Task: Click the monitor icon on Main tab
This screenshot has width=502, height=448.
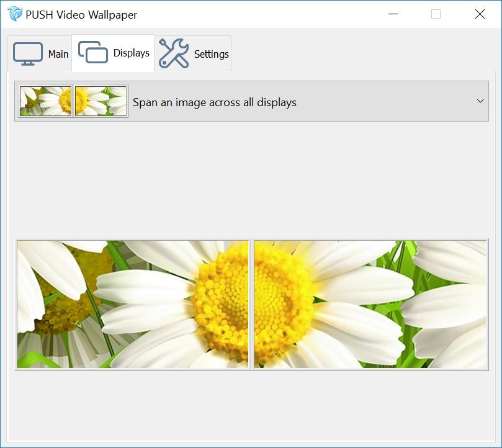Action: point(28,53)
